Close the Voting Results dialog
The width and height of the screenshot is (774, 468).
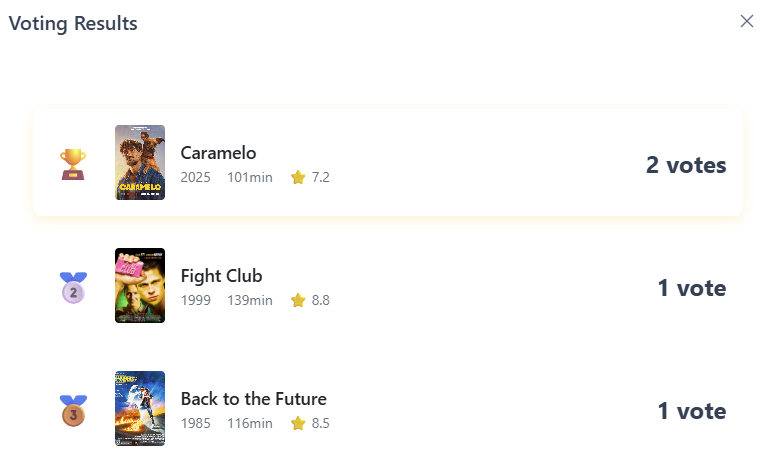[746, 21]
